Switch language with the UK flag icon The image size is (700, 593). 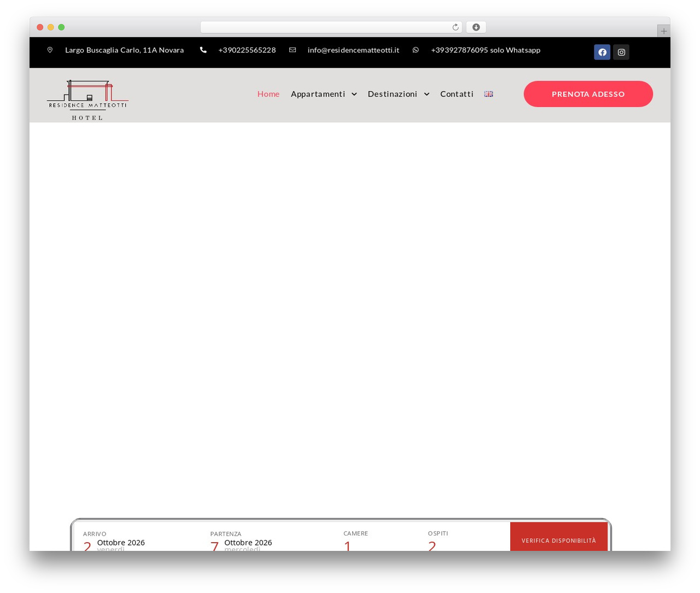pos(488,94)
